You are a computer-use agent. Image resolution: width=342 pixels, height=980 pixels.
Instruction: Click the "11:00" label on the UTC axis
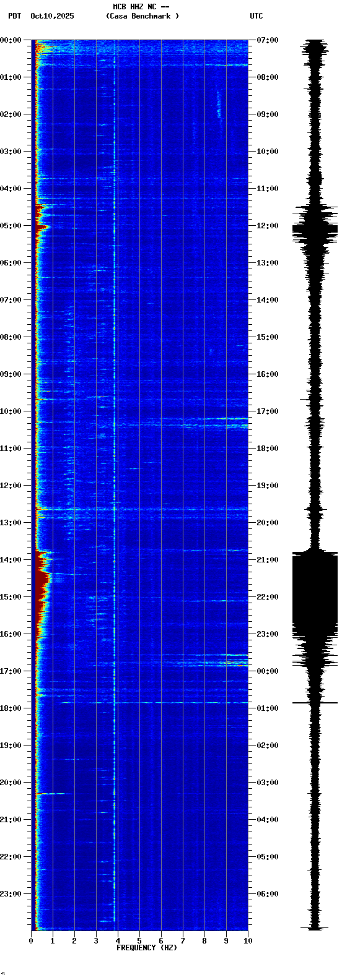(268, 189)
